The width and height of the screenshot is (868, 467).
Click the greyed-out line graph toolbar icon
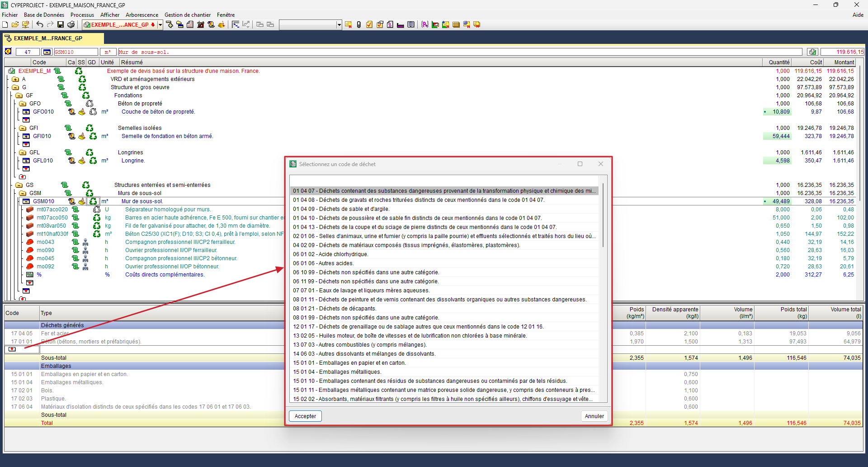click(x=246, y=24)
